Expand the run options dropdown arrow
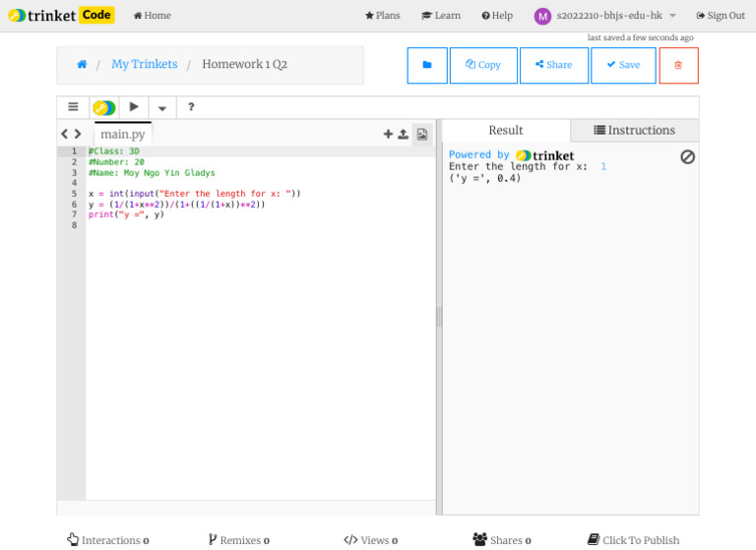756x550 pixels. pyautogui.click(x=162, y=108)
